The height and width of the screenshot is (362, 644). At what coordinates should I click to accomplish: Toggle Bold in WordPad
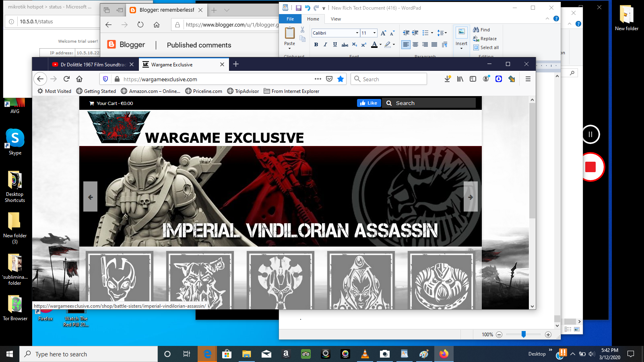(x=316, y=45)
